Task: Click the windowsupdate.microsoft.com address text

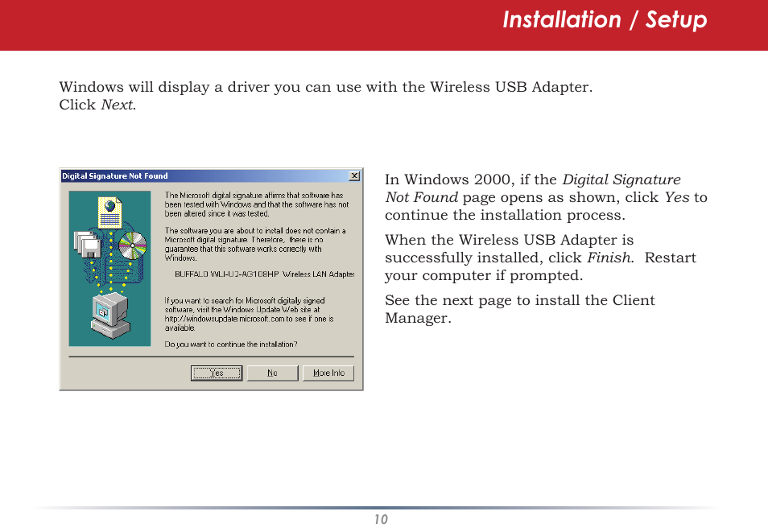Action: pos(225,319)
